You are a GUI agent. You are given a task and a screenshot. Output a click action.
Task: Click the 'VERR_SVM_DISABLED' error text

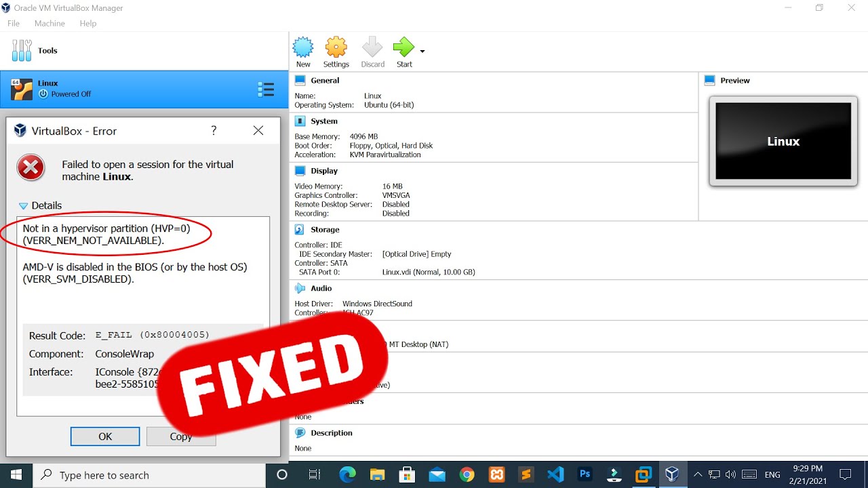79,279
